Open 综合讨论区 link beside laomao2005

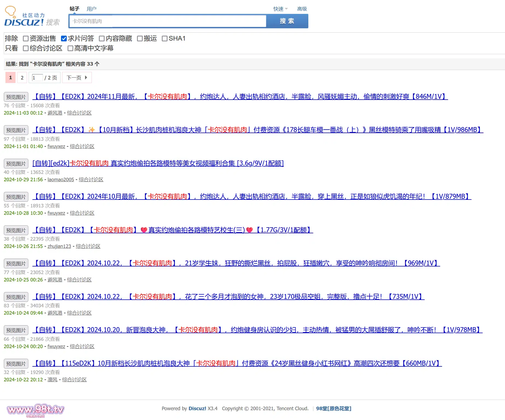click(x=91, y=180)
